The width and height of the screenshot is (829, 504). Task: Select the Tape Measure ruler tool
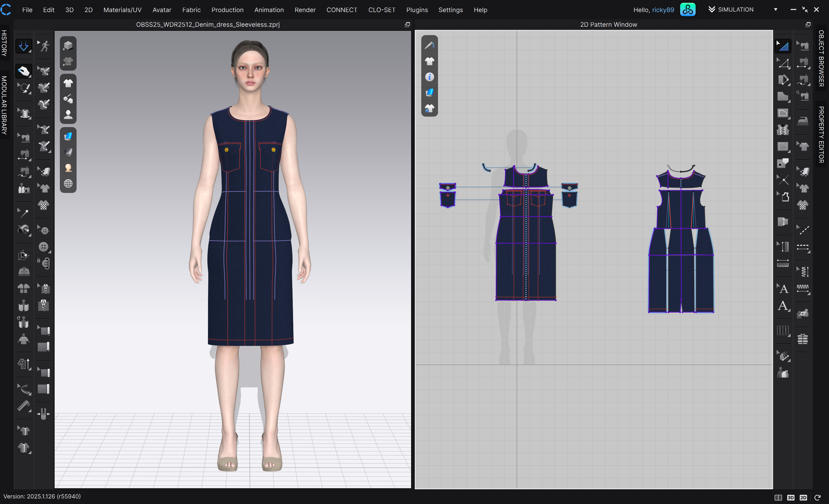24,406
